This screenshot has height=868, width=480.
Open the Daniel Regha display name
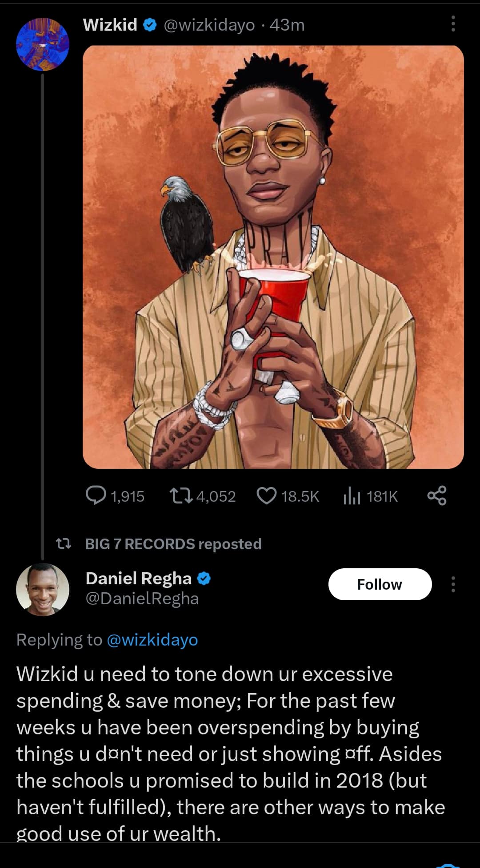[138, 579]
